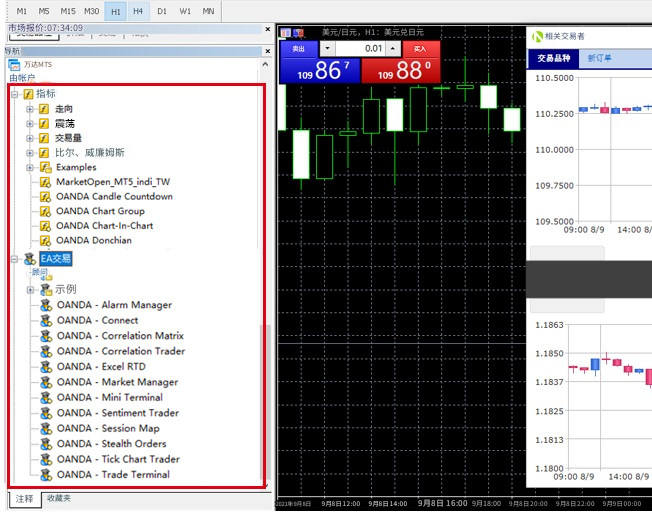Click the OANDA Candle Countdown indicator icon

45,197
